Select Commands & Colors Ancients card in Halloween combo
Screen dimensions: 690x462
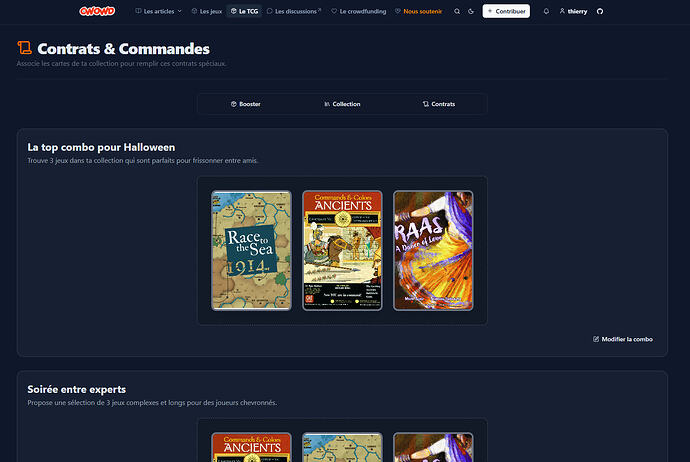coord(342,250)
